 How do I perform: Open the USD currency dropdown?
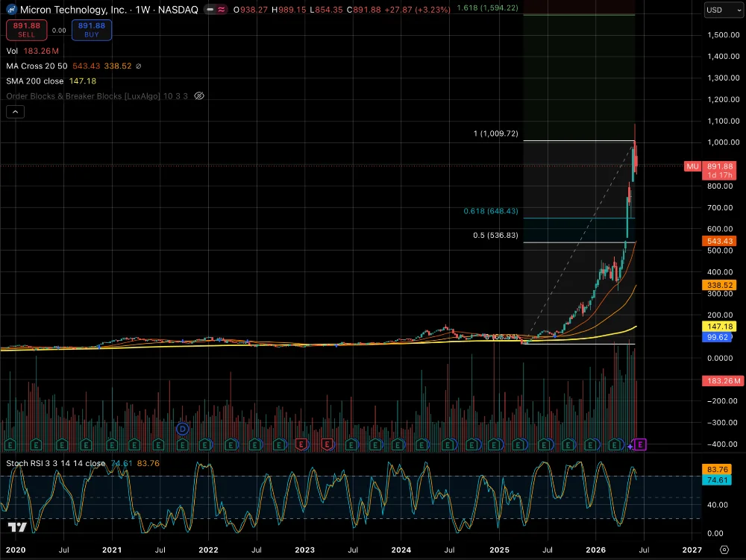point(723,10)
